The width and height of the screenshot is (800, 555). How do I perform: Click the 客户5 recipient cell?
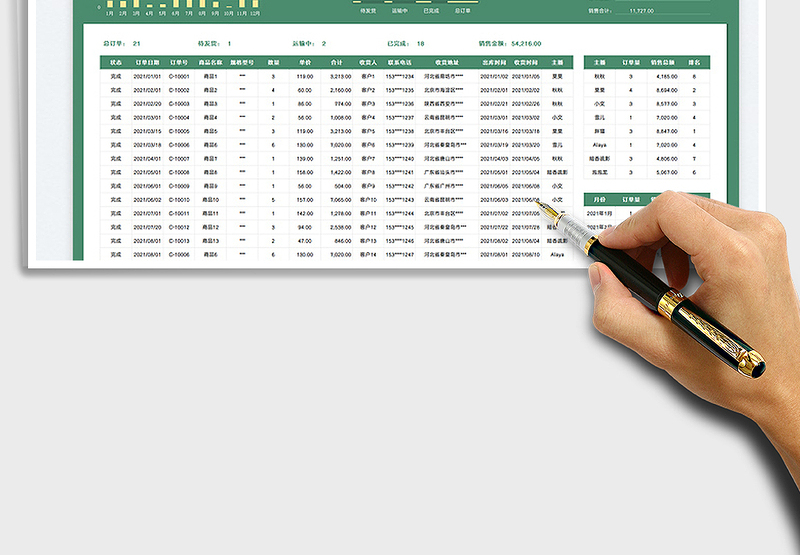click(368, 131)
